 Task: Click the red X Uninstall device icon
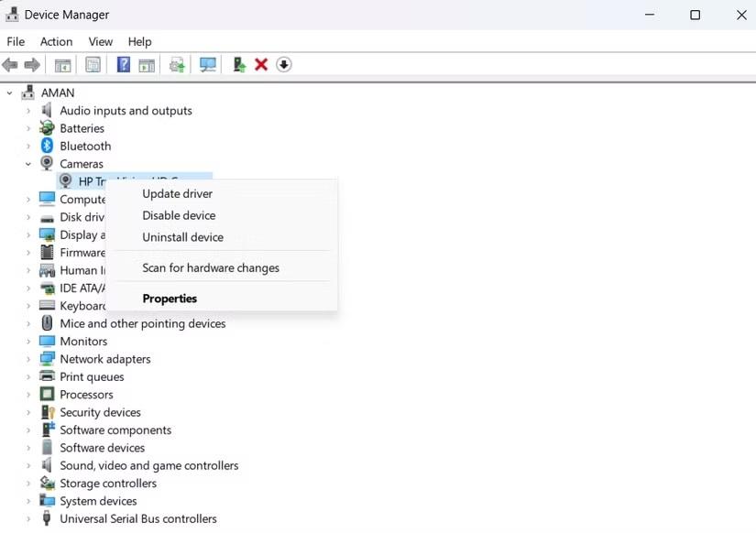(x=261, y=65)
